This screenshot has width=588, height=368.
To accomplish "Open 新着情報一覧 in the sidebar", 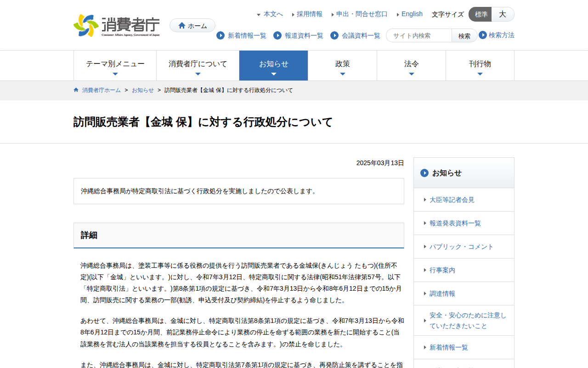I will [449, 347].
